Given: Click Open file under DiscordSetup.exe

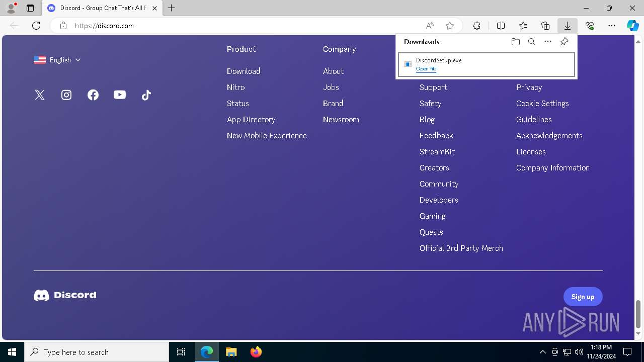Looking at the screenshot, I should click(426, 69).
